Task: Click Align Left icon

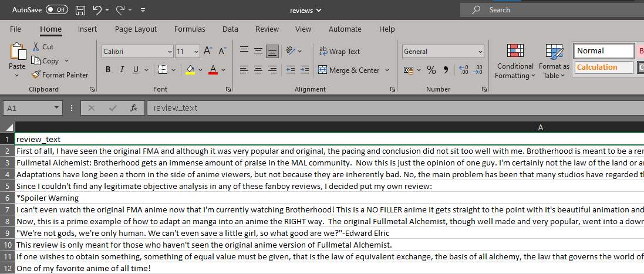Action: tap(244, 70)
